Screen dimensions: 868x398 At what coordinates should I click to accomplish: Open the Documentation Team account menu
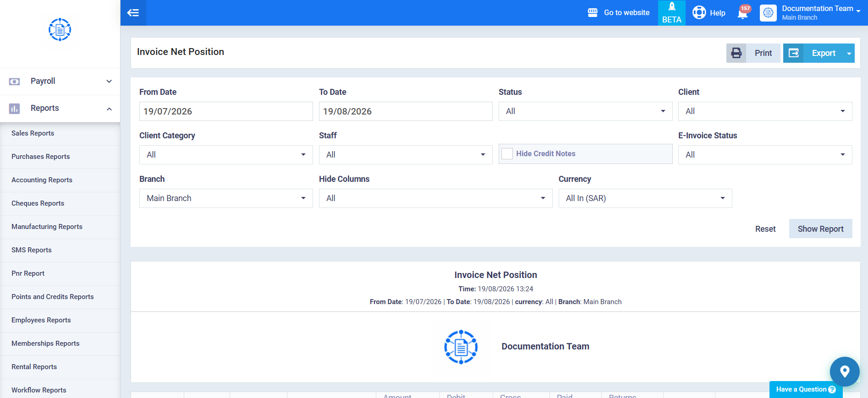point(821,12)
